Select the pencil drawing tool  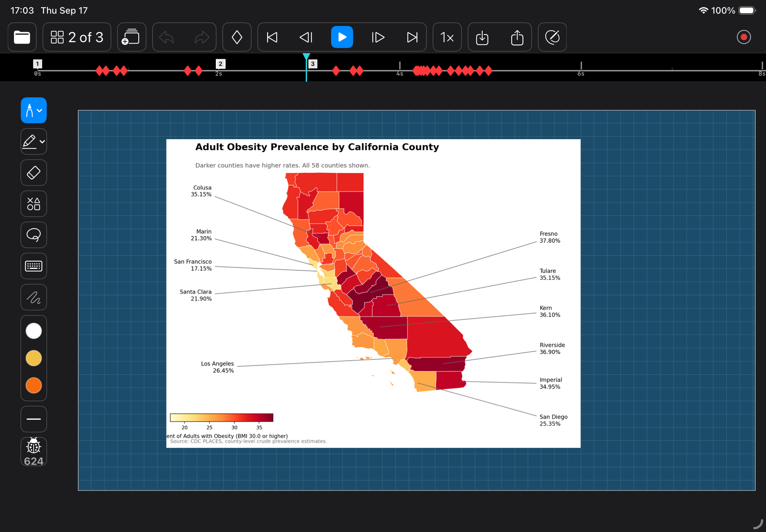coord(29,142)
